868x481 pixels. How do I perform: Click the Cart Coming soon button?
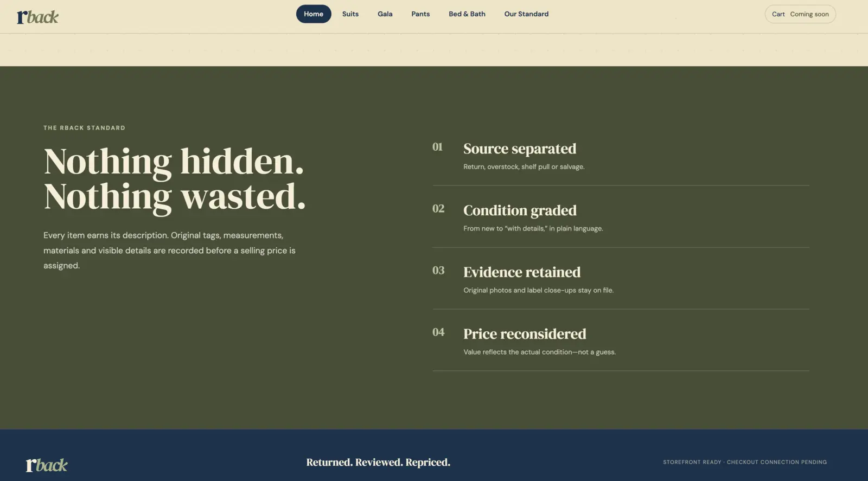800,14
